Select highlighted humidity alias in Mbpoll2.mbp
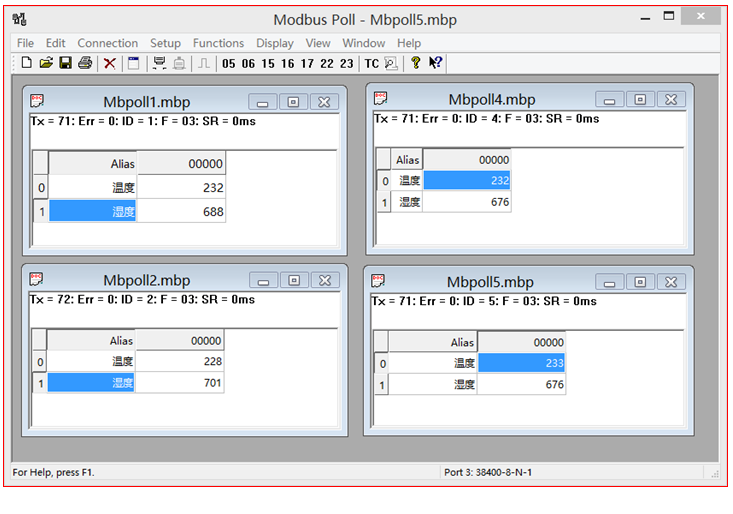733x514 pixels. click(91, 383)
